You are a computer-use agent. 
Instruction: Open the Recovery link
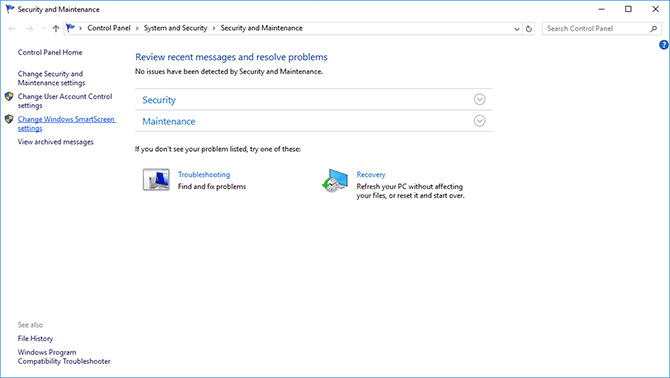coord(371,174)
